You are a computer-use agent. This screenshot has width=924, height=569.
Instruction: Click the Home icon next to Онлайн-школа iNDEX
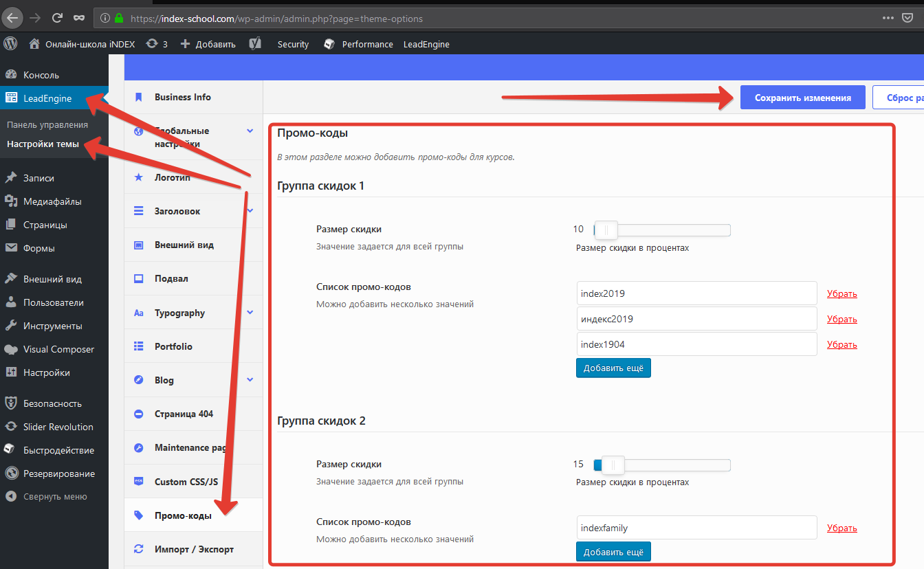34,44
